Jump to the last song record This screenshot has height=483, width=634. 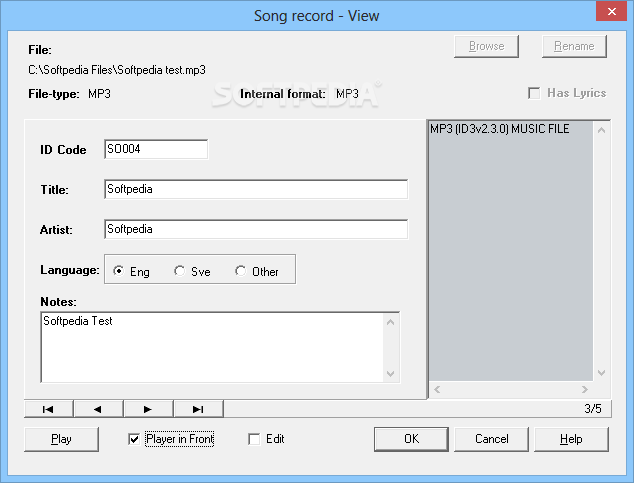pyautogui.click(x=198, y=409)
